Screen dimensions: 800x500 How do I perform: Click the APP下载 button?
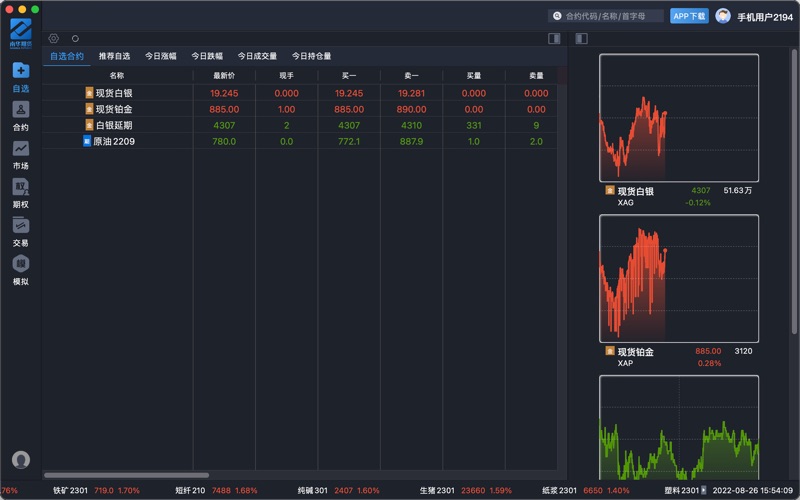click(x=689, y=16)
